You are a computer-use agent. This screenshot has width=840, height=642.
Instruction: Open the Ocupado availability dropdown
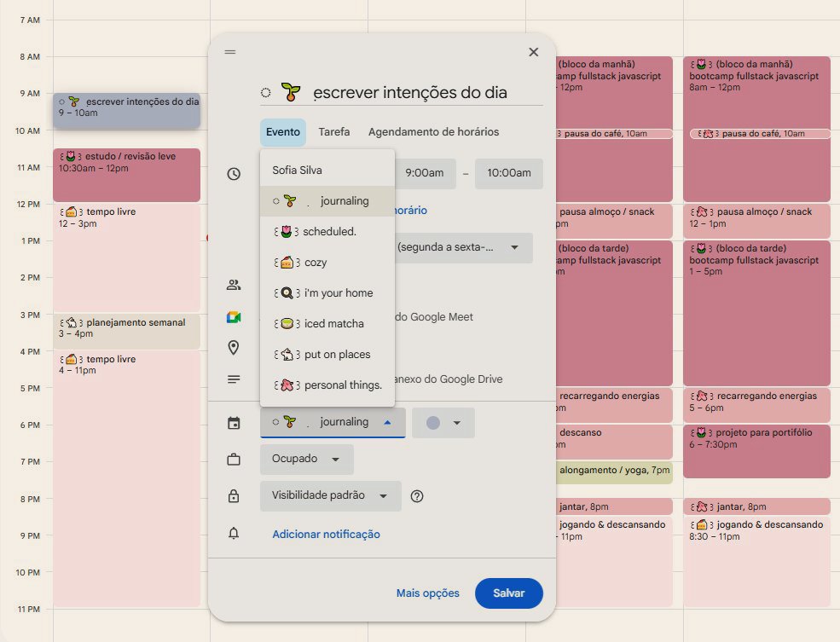click(306, 460)
